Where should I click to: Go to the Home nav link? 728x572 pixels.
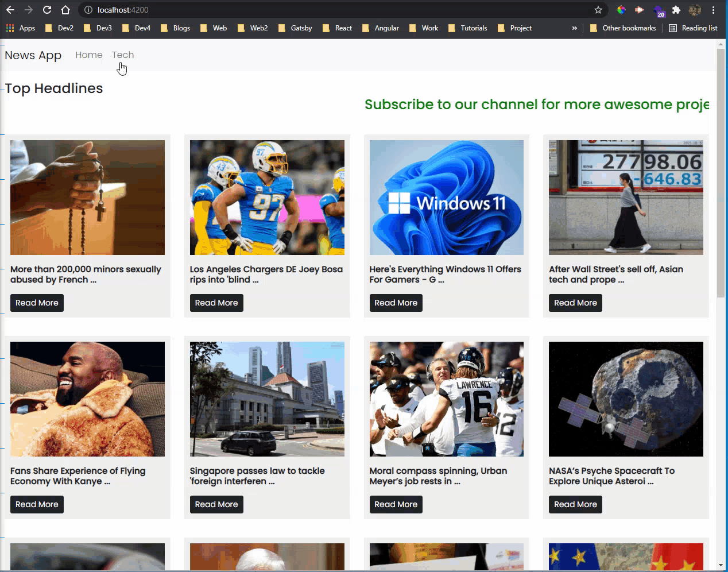pyautogui.click(x=89, y=55)
